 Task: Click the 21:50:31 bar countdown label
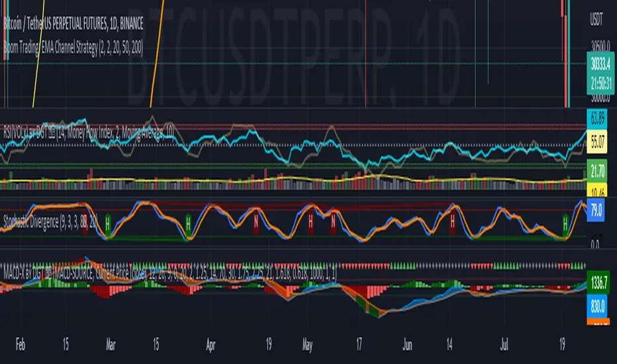[600, 84]
